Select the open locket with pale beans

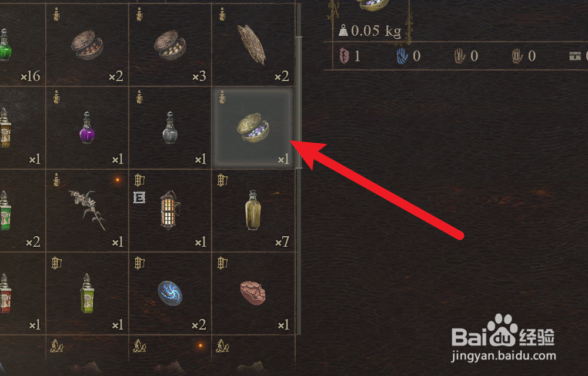[x=170, y=45]
